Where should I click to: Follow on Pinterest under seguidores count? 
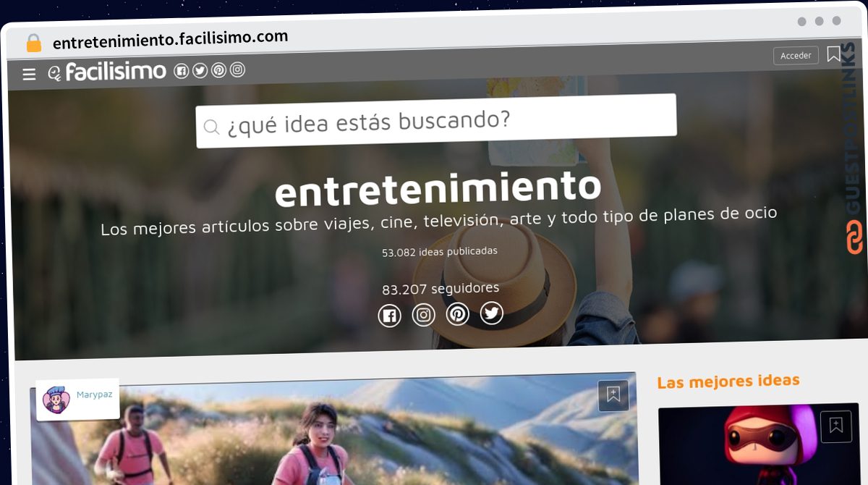458,314
